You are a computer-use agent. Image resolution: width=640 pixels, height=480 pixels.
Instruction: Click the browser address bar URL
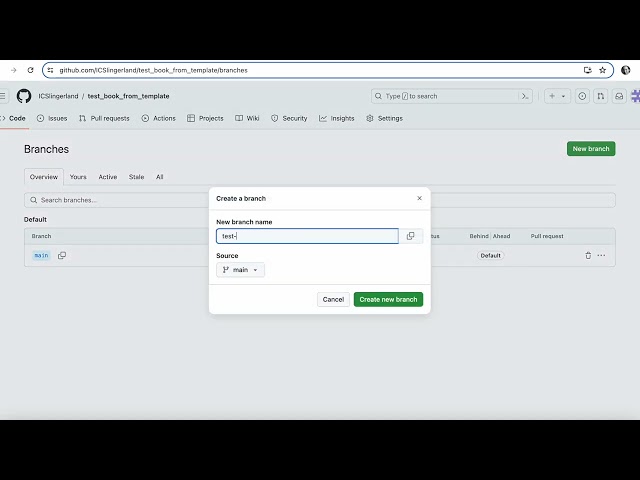[x=153, y=70]
